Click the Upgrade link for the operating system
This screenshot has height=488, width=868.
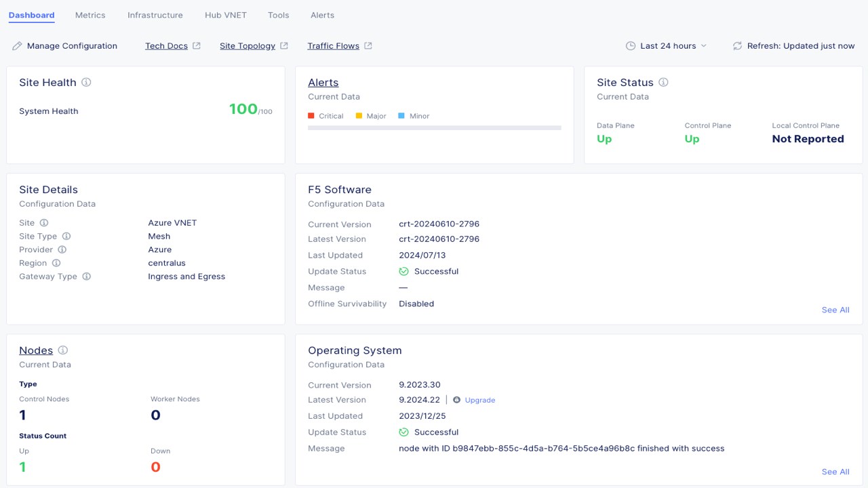pos(480,400)
